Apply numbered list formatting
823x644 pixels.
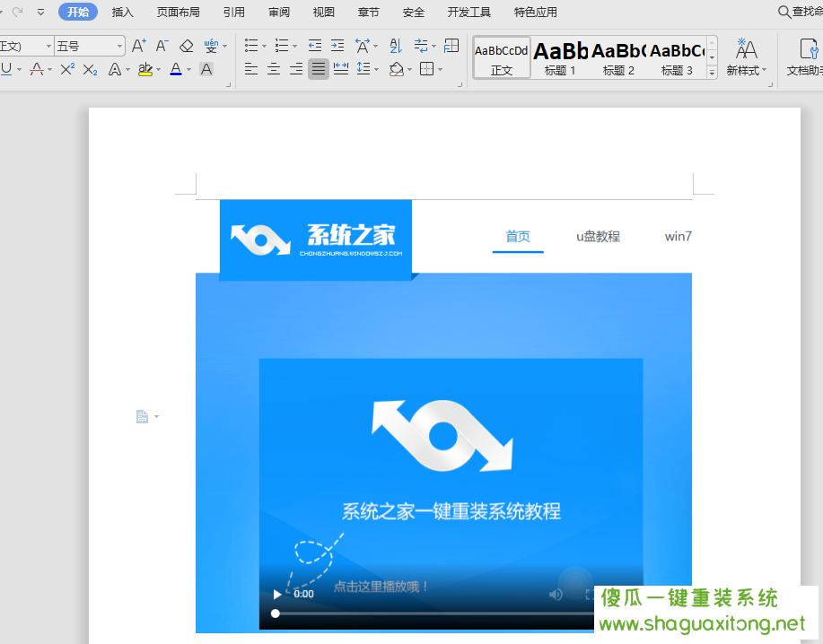[x=281, y=46]
